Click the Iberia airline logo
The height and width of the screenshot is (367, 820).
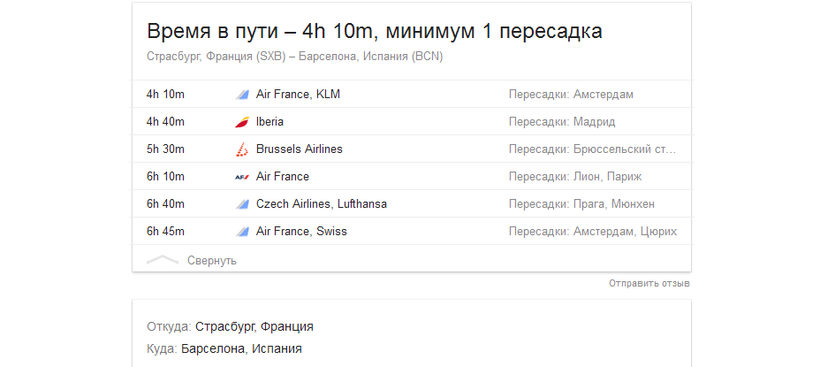tap(242, 122)
